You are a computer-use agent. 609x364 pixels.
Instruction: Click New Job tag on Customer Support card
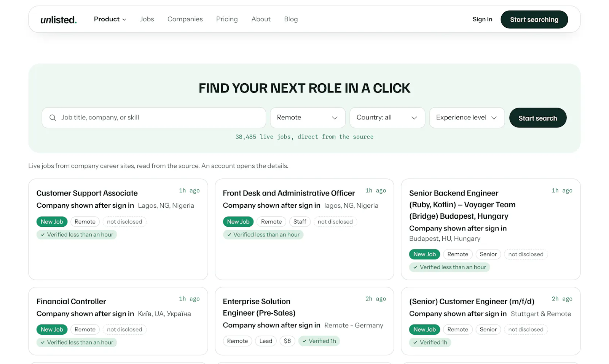52,222
